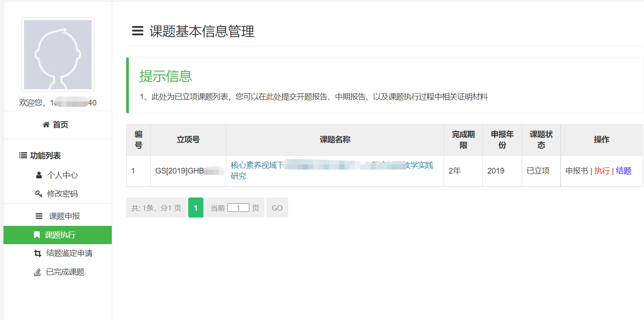
Task: Click the home icon beside 首页
Action: (46, 125)
